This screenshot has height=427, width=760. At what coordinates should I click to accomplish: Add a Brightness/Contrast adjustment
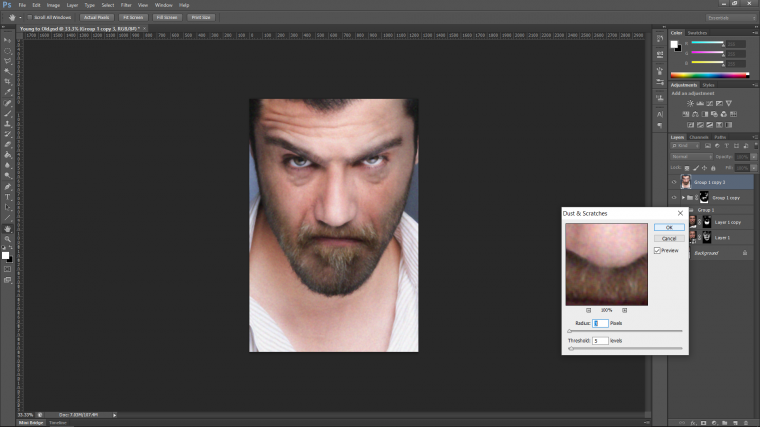point(690,103)
